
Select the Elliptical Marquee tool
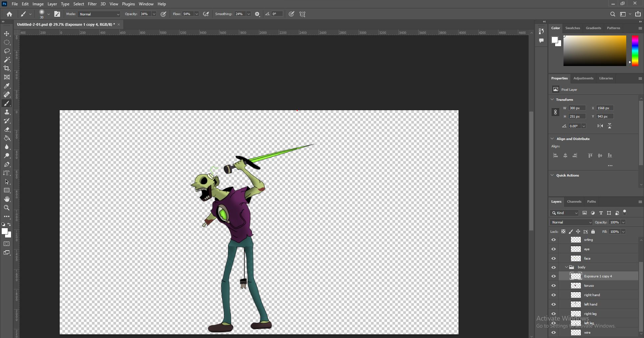[x=7, y=42]
